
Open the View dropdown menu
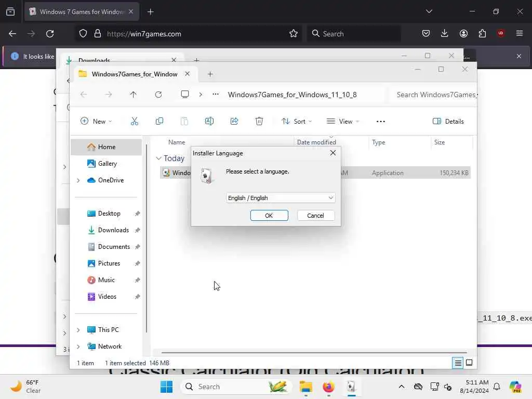pos(343,121)
